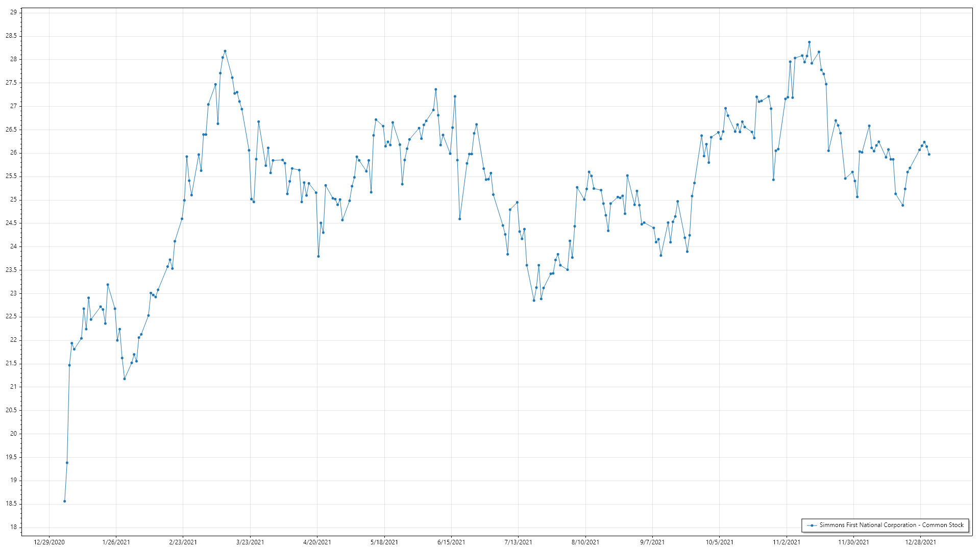Click the highest data point in November 2021
Image resolution: width=980 pixels, height=551 pixels.
tap(809, 42)
